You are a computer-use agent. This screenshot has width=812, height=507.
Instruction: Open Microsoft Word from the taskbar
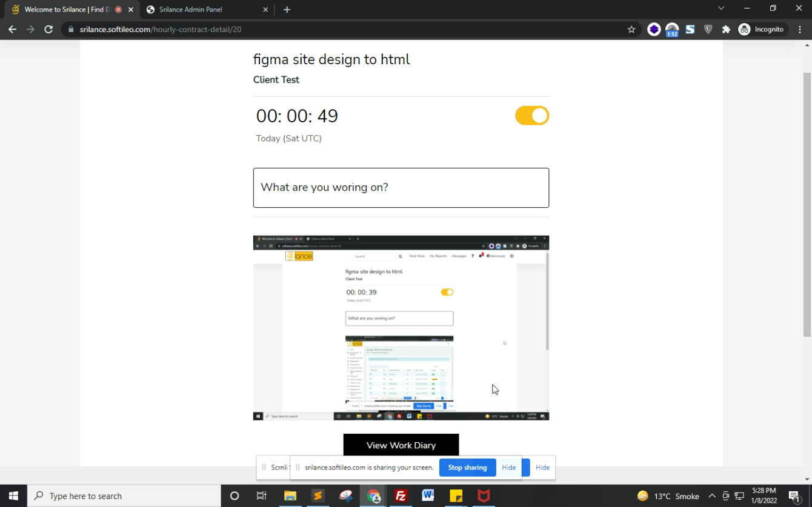point(428,496)
